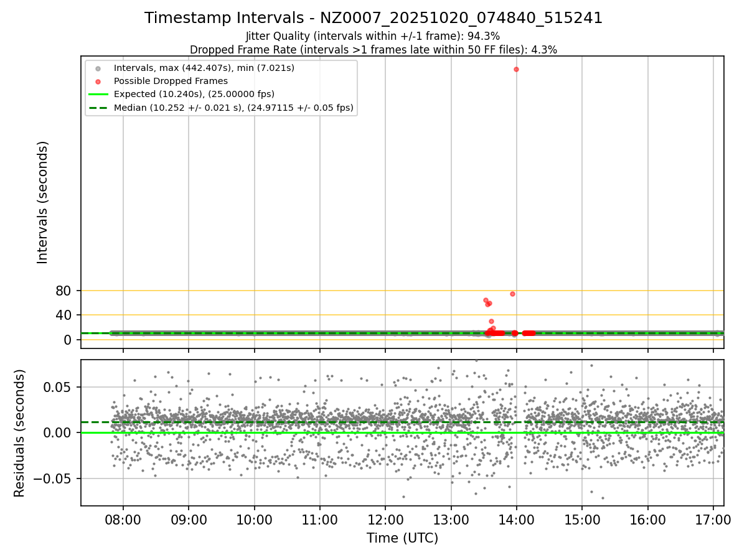Click the y-axis tick label '80'
The height and width of the screenshot is (560, 747).
[64, 291]
